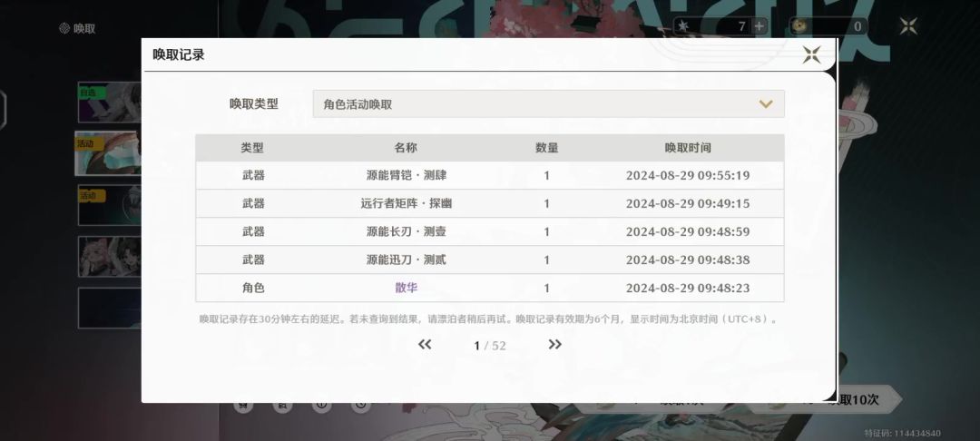Screen dimensions: 980x441
Task: Click the 唤取 icon in top-left corner
Action: click(64, 28)
